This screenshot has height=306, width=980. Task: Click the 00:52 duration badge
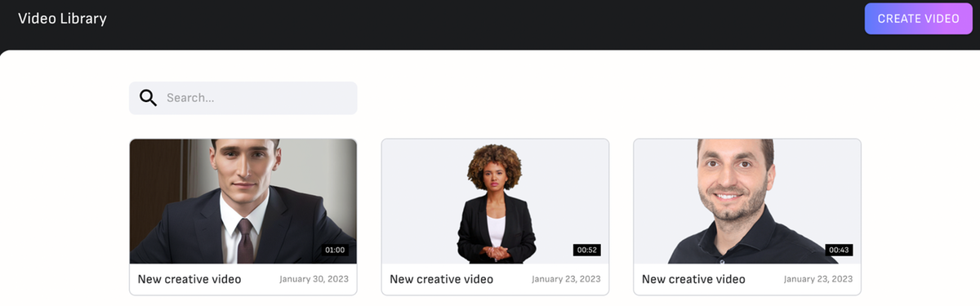click(587, 250)
